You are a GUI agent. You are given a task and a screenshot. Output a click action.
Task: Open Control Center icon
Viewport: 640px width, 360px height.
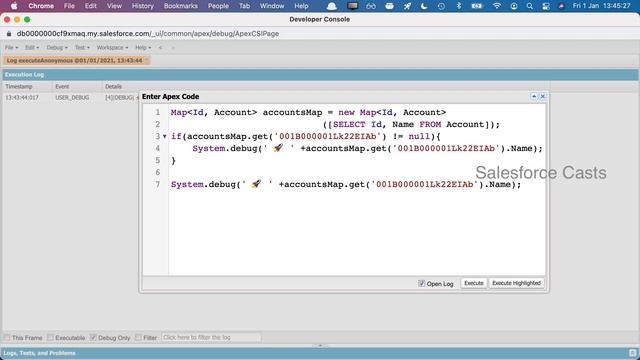coord(546,6)
